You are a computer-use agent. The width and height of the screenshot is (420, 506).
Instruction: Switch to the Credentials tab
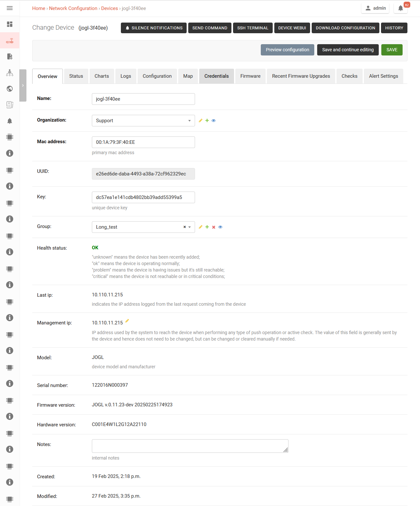pos(216,76)
